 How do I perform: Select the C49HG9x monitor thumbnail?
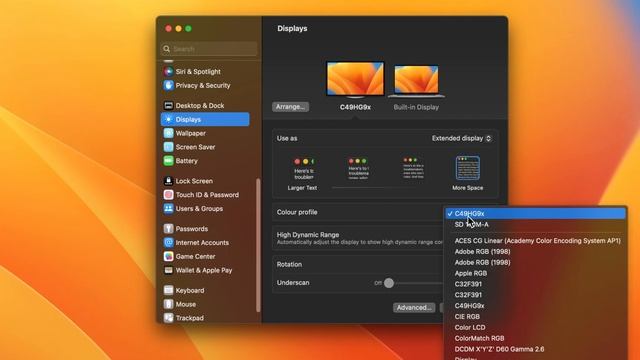click(x=355, y=80)
